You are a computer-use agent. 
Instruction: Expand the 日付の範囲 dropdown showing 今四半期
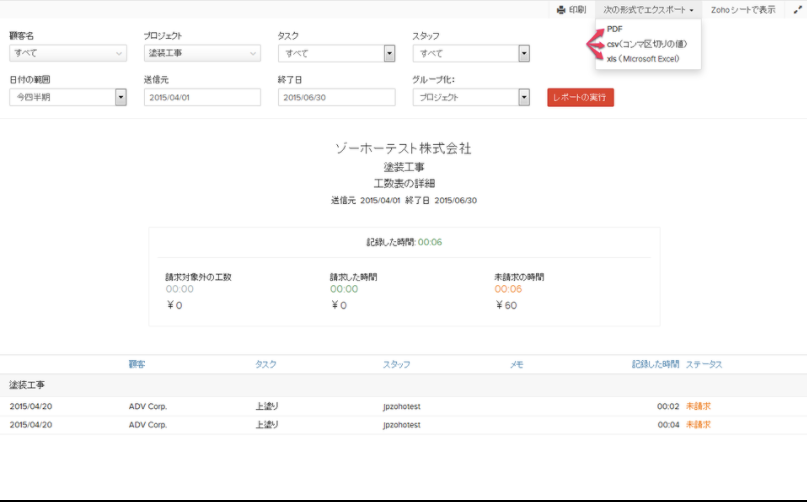pyautogui.click(x=120, y=98)
